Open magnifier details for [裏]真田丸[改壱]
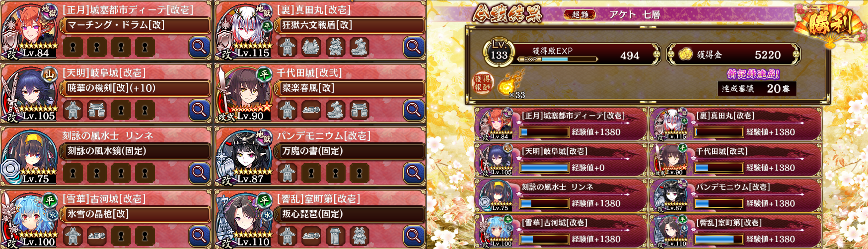This screenshot has width=868, height=249. pyautogui.click(x=414, y=48)
